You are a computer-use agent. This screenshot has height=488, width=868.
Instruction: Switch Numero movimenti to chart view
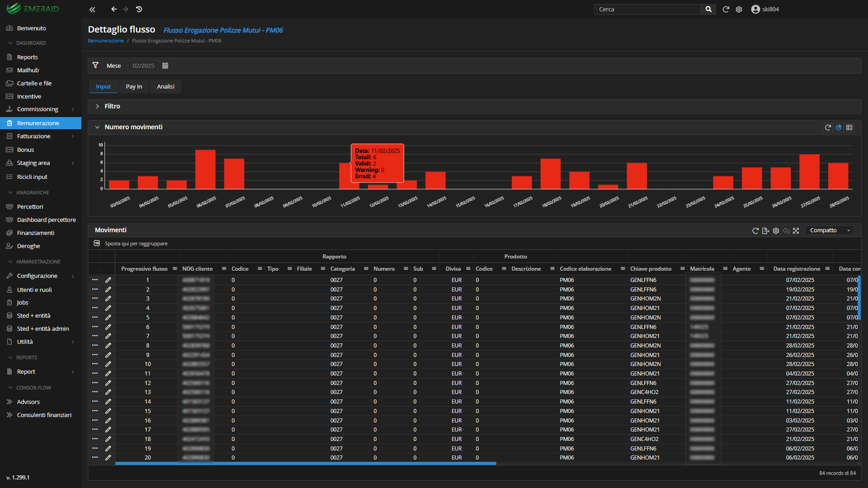pyautogui.click(x=839, y=127)
